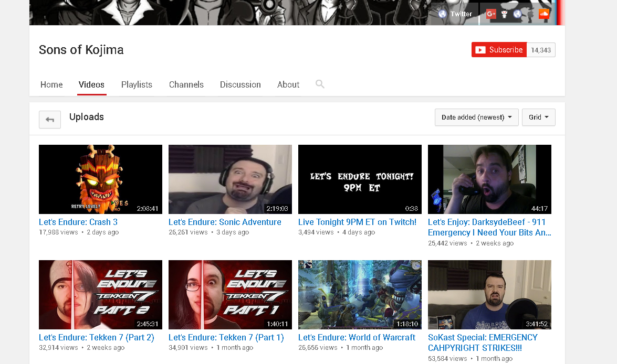This screenshot has height=364, width=617.
Task: Select the Videos tab
Action: point(91,84)
